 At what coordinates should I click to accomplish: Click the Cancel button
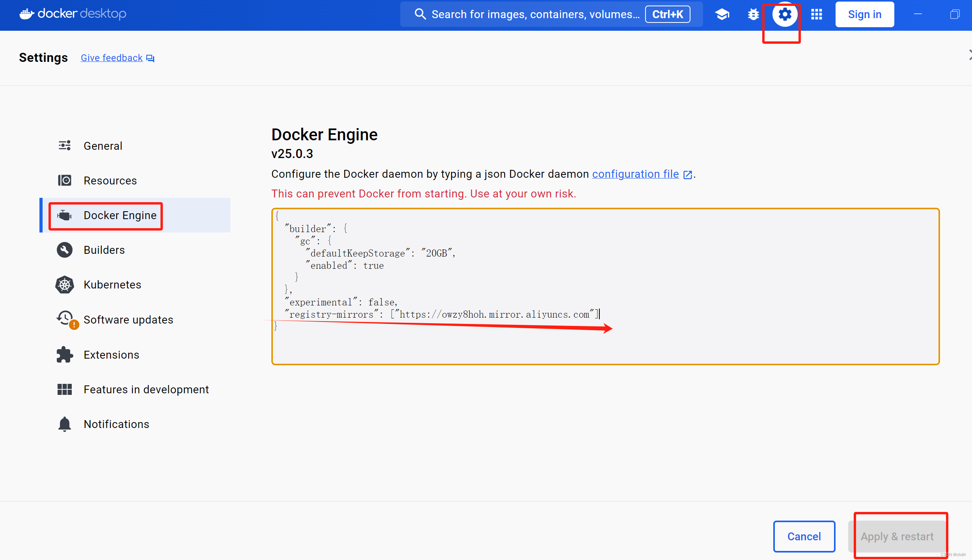pos(804,536)
